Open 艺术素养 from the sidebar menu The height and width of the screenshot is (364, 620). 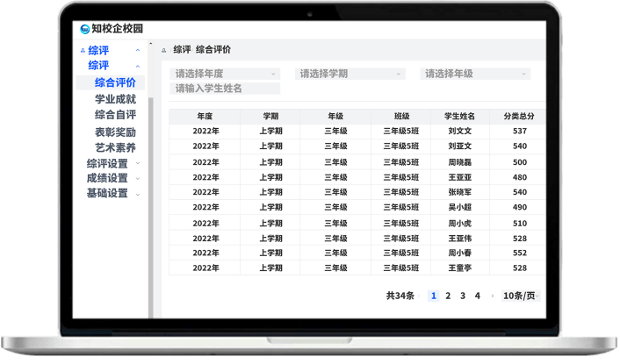click(x=115, y=147)
